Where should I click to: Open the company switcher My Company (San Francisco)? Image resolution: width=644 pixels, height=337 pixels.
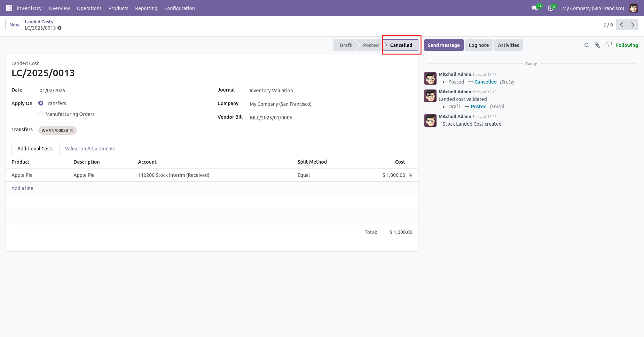pos(593,8)
